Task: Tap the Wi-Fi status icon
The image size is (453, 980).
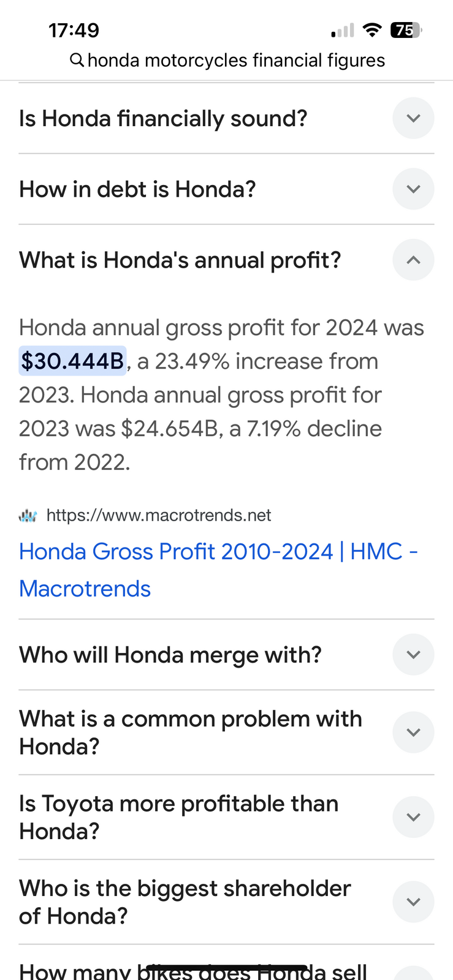Action: pyautogui.click(x=371, y=30)
